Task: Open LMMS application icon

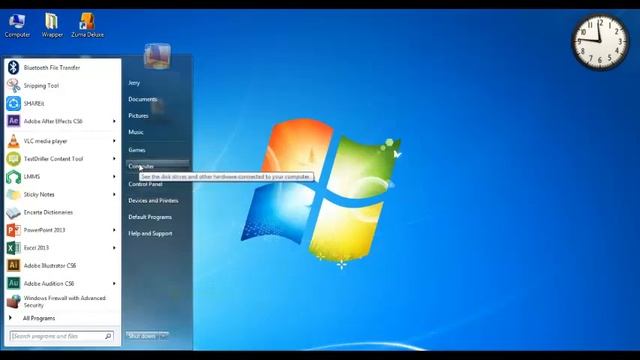Action: pos(13,176)
